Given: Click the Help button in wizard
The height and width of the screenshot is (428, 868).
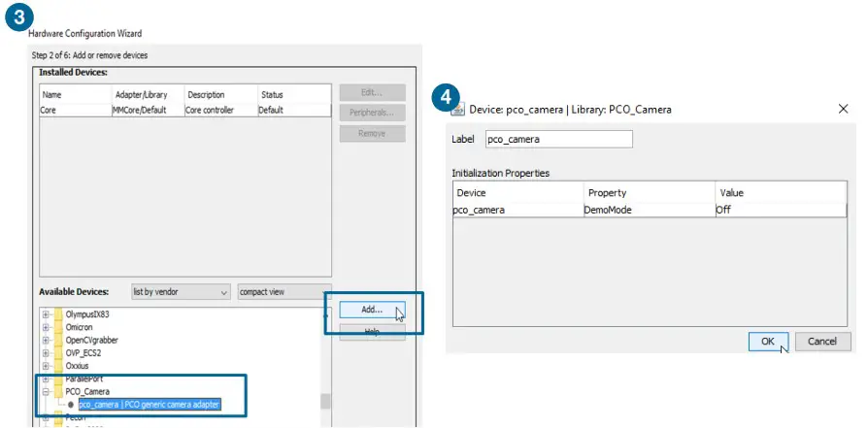Looking at the screenshot, I should 372,332.
